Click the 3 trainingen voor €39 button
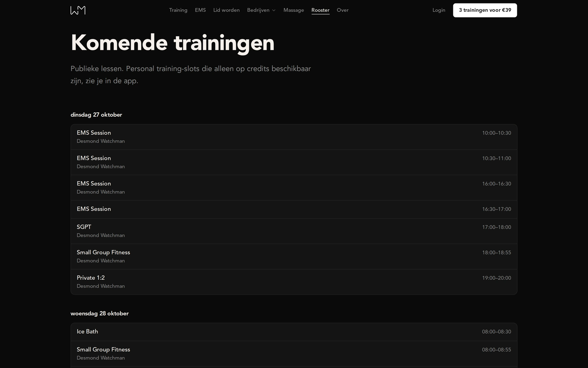The image size is (588, 368). point(485,10)
